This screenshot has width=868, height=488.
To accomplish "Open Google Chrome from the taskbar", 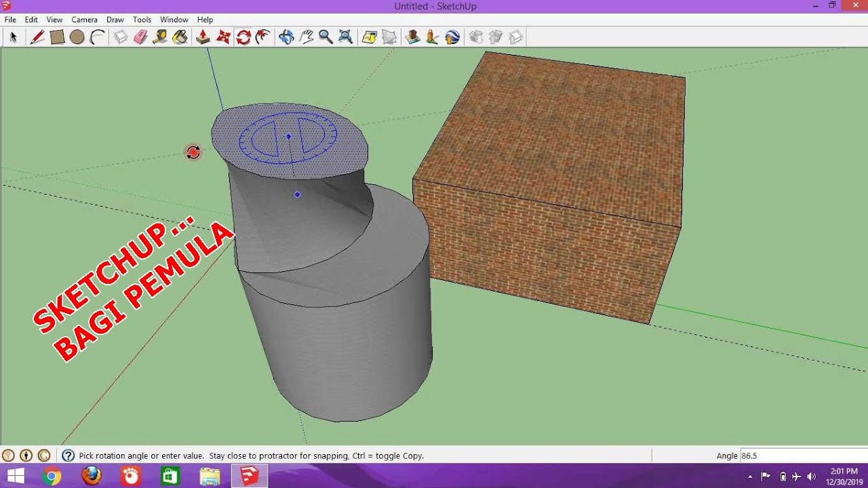I will (51, 476).
